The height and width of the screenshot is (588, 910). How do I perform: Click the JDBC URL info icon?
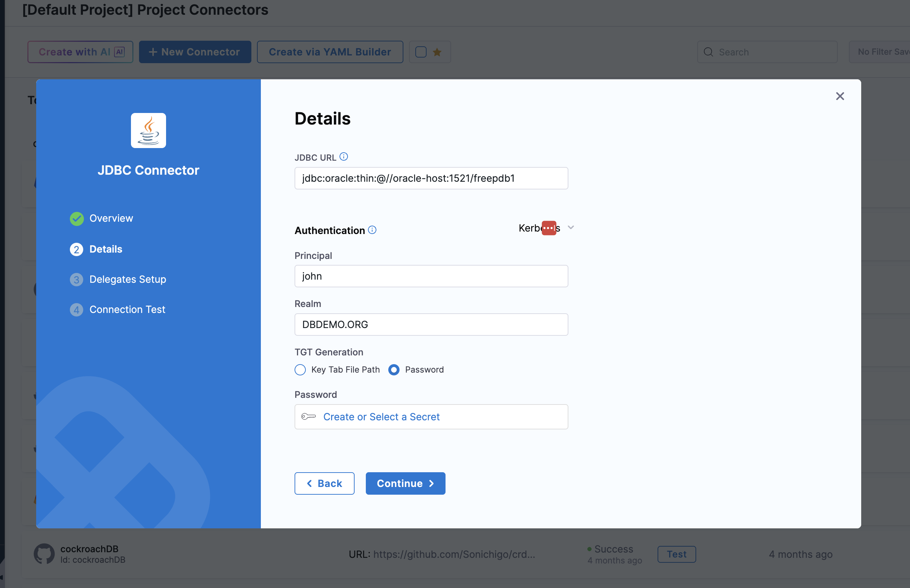click(344, 156)
